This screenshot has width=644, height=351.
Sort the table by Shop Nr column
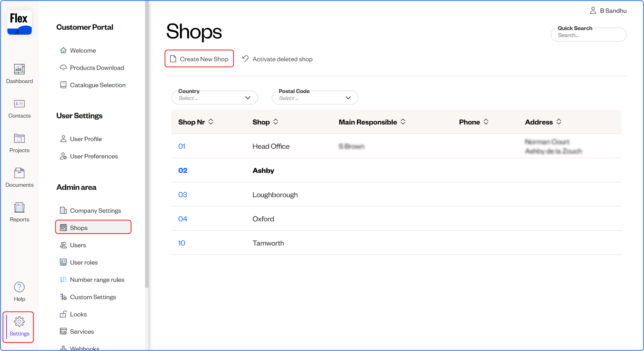coord(212,122)
